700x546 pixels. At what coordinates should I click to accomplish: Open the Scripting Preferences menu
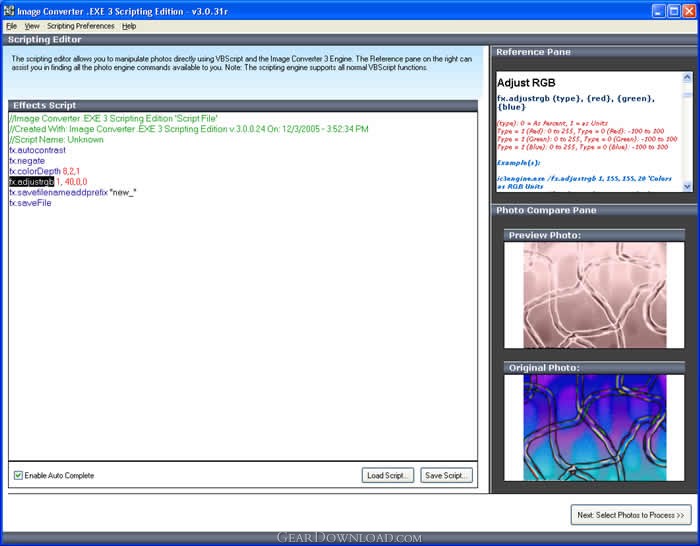click(x=81, y=26)
